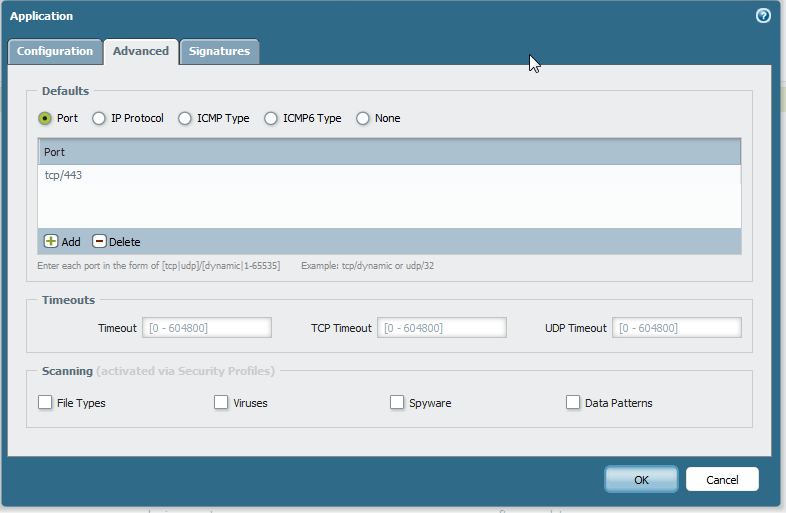
Task: Select ICMP Type radio button
Action: [185, 118]
